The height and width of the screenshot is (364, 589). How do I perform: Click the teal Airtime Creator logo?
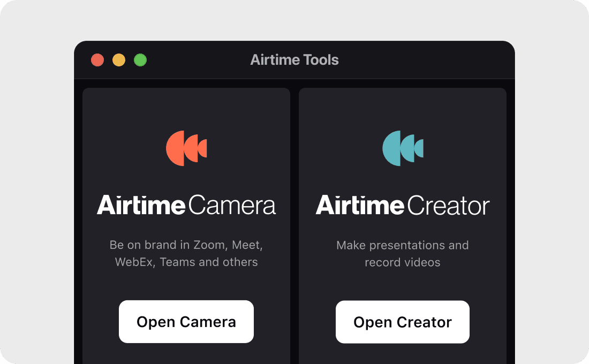coord(403,148)
